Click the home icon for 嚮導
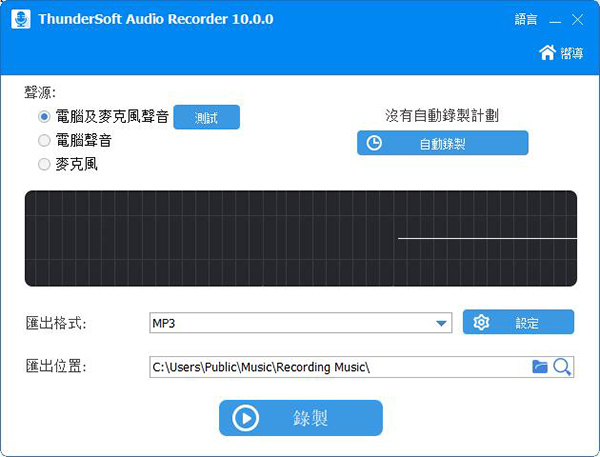 click(547, 53)
